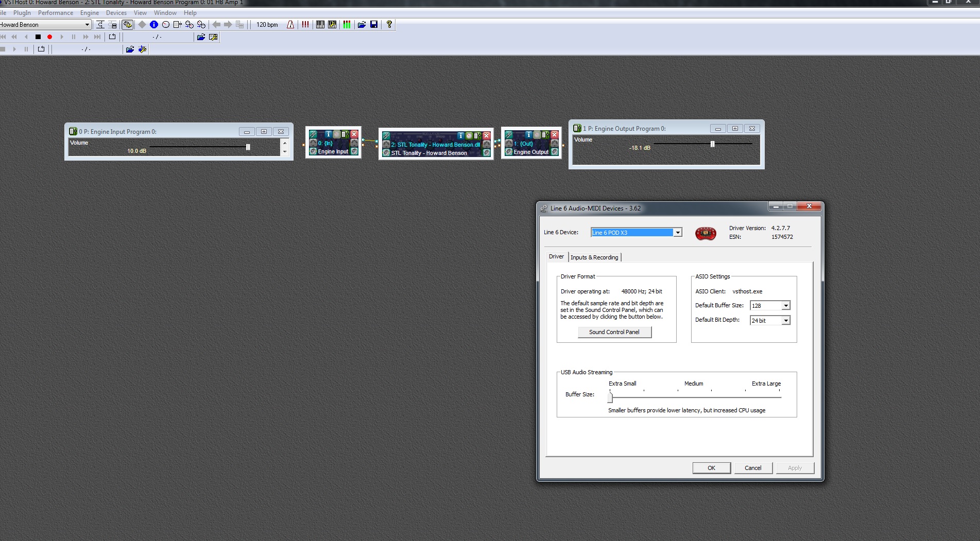This screenshot has height=541, width=980.
Task: Click the Engine Input panel scroll-up arrow
Action: point(285,143)
